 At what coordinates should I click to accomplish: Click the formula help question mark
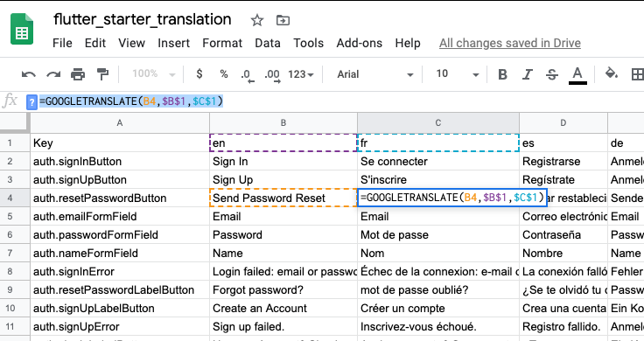[31, 101]
